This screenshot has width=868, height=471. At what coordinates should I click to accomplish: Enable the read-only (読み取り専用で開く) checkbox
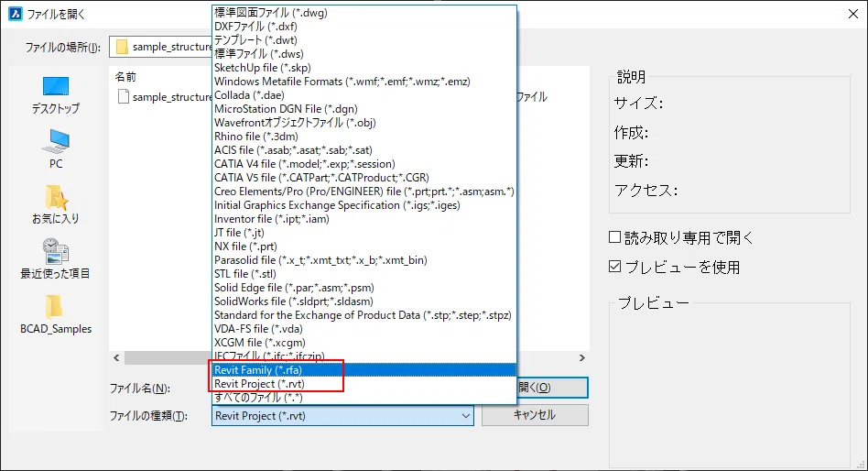[614, 237]
